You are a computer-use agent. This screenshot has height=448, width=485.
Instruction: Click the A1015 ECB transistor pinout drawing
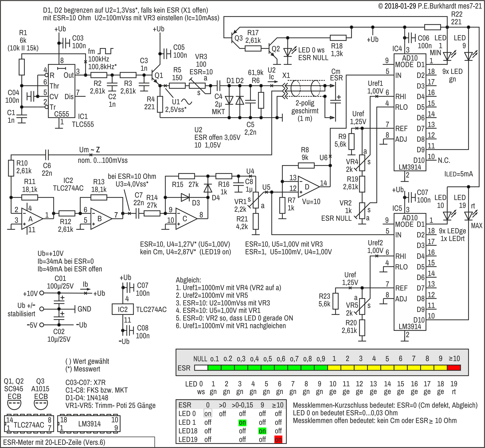[41, 405]
